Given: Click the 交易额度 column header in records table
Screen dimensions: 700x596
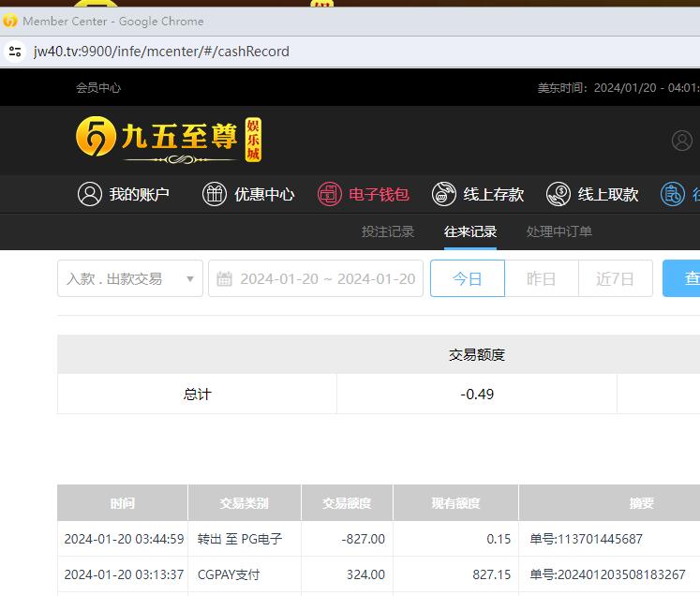Looking at the screenshot, I should tap(347, 503).
